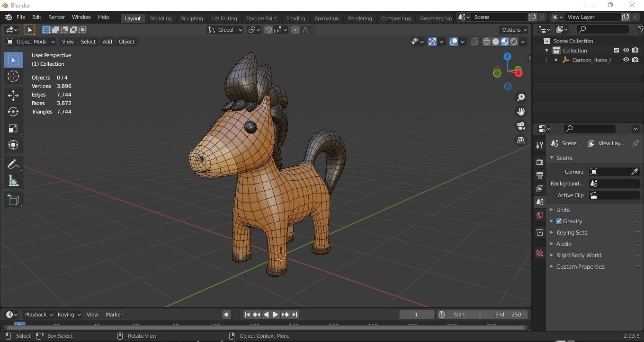Screen dimensions: 644x342
Task: Open the Render menu
Action: click(56, 17)
